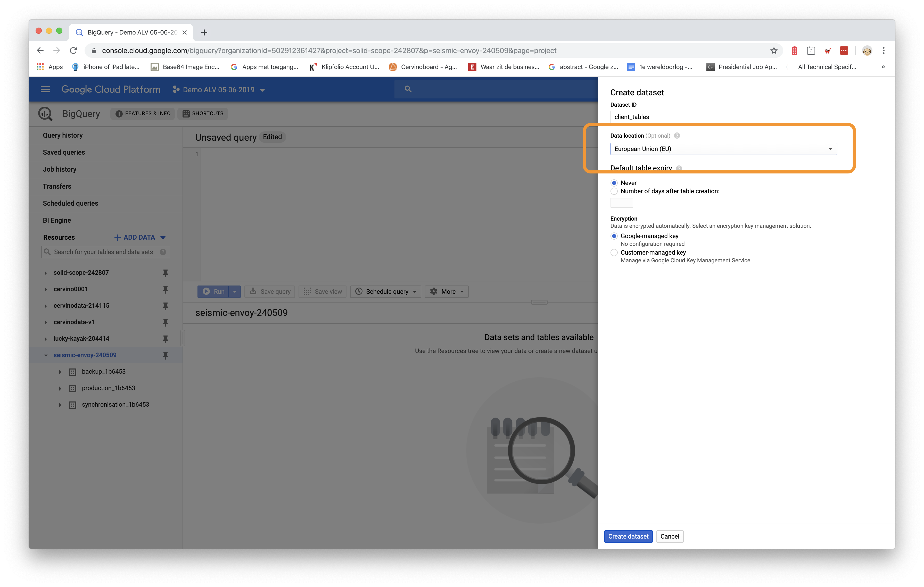Open Klipfolio Account bookmark
Screen dimensions: 924x587
344,67
